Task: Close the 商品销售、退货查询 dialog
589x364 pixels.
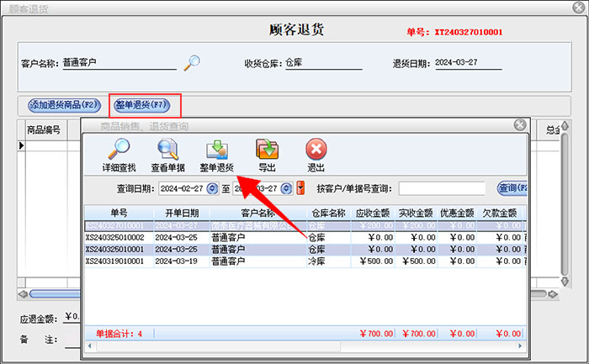Action: tap(519, 125)
